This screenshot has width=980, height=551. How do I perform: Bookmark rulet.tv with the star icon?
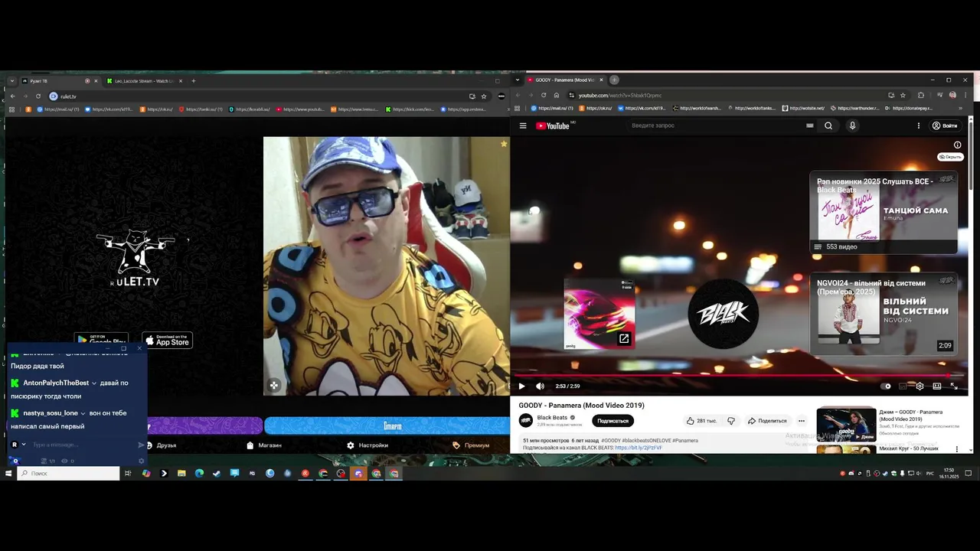[x=484, y=96]
